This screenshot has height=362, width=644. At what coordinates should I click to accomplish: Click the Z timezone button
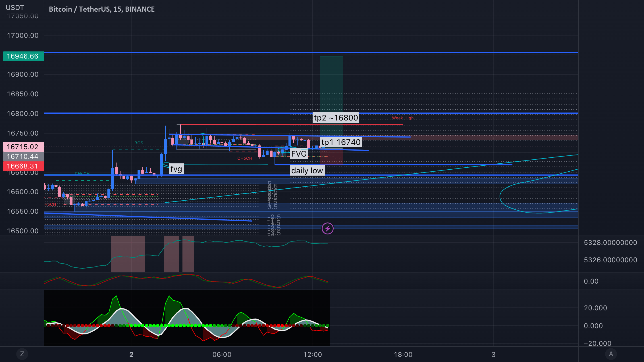point(22,354)
